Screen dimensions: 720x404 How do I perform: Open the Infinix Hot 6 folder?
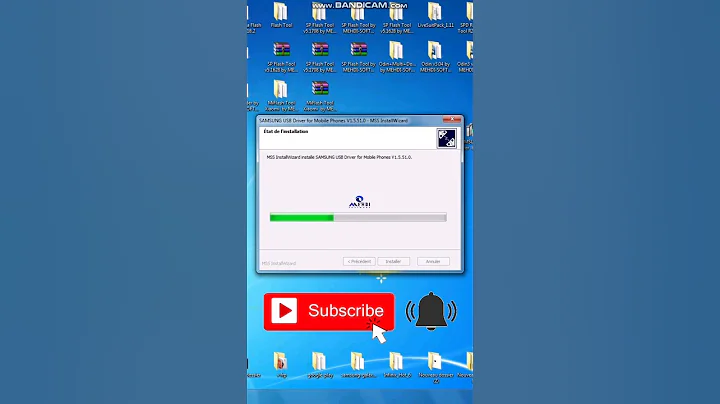pos(397,365)
